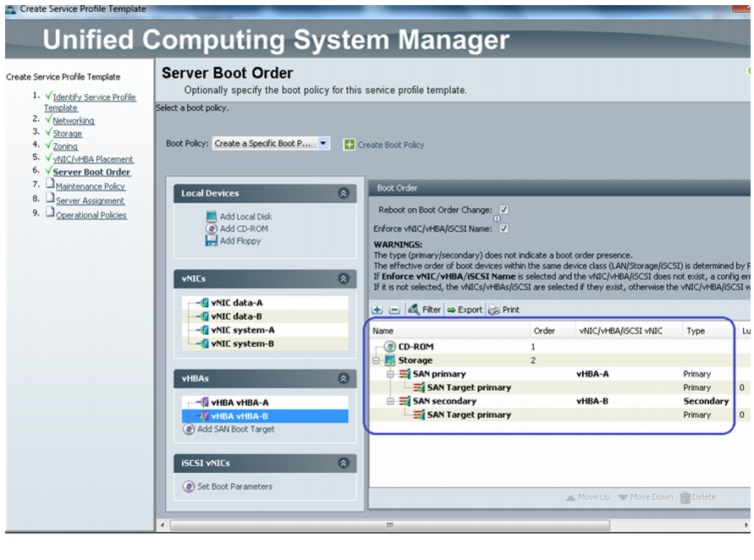Click the SAN secondary row icon
The height and width of the screenshot is (560, 754).
pyautogui.click(x=405, y=401)
